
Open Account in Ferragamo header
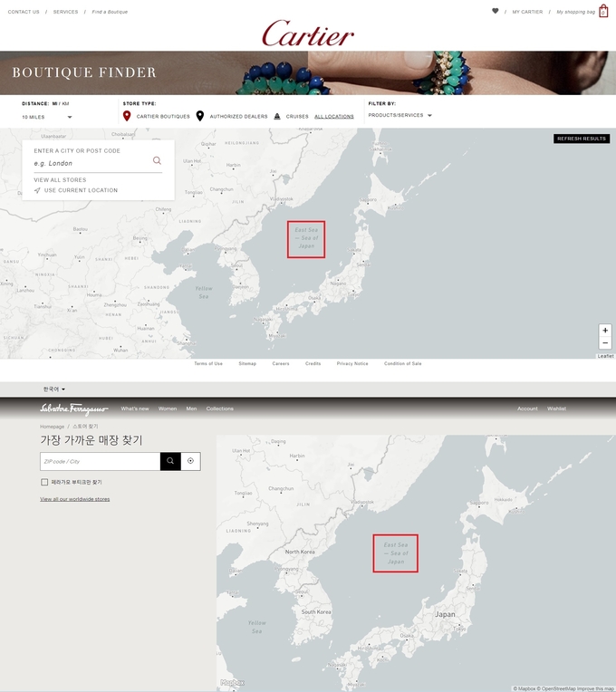(x=527, y=408)
